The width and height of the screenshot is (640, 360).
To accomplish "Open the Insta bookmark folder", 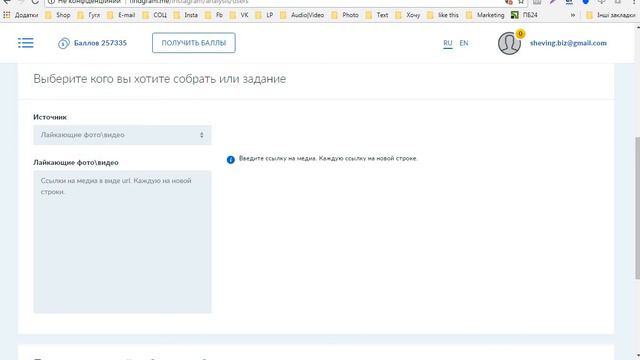I will pyautogui.click(x=186, y=15).
